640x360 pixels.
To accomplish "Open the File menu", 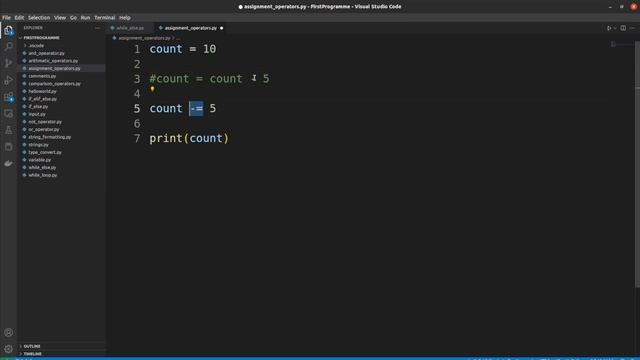I will tap(7, 18).
